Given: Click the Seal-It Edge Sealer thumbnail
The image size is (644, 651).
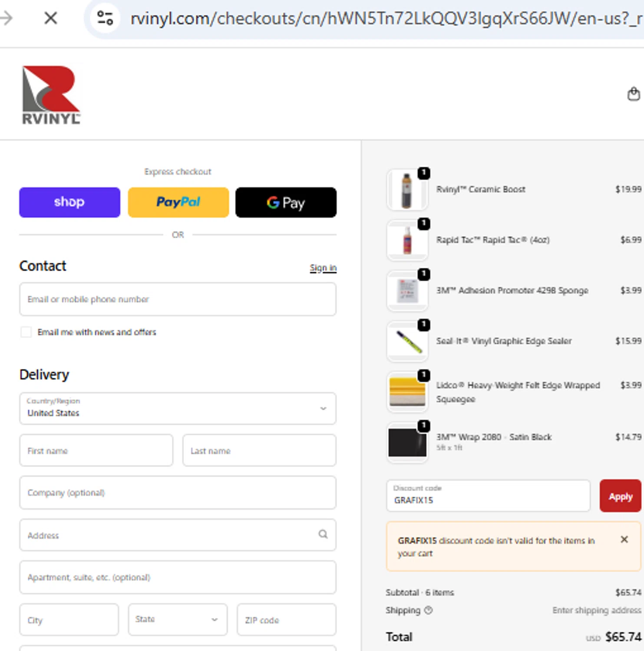Looking at the screenshot, I should (407, 341).
